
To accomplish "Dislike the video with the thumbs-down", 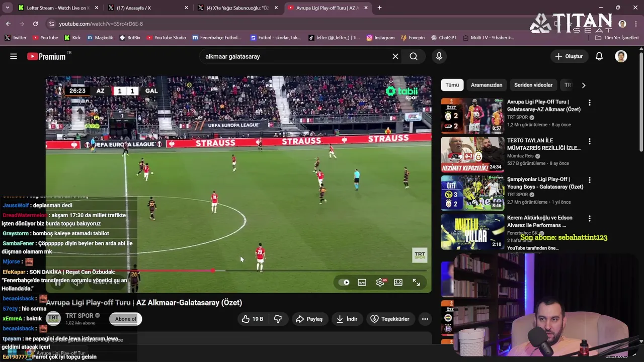I will point(278,319).
